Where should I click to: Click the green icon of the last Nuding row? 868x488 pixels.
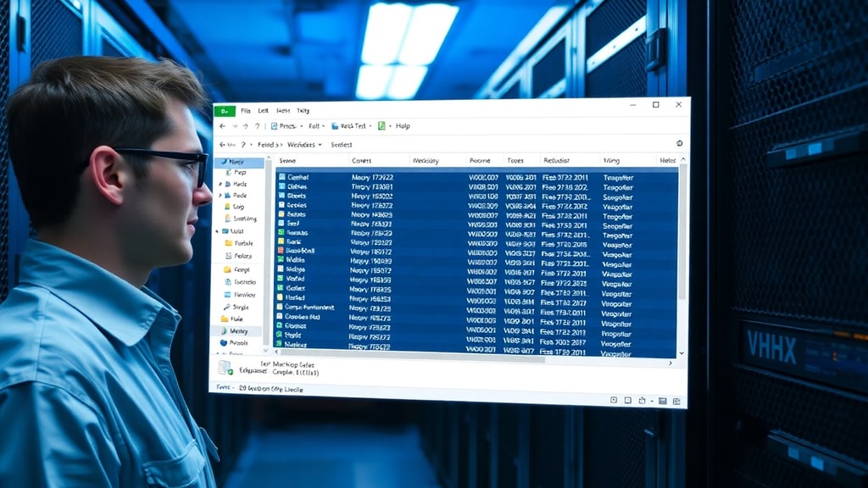click(x=280, y=344)
